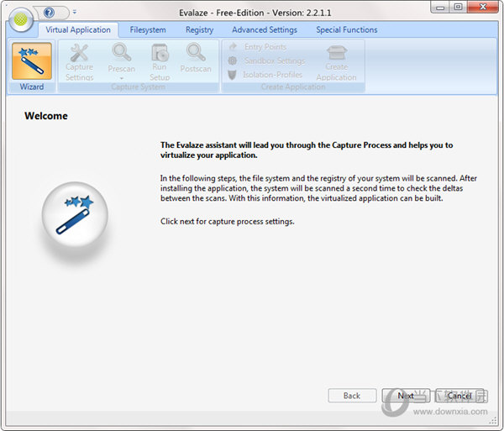Switch to the Advanced Settings tab
This screenshot has width=504, height=431.
click(x=265, y=30)
